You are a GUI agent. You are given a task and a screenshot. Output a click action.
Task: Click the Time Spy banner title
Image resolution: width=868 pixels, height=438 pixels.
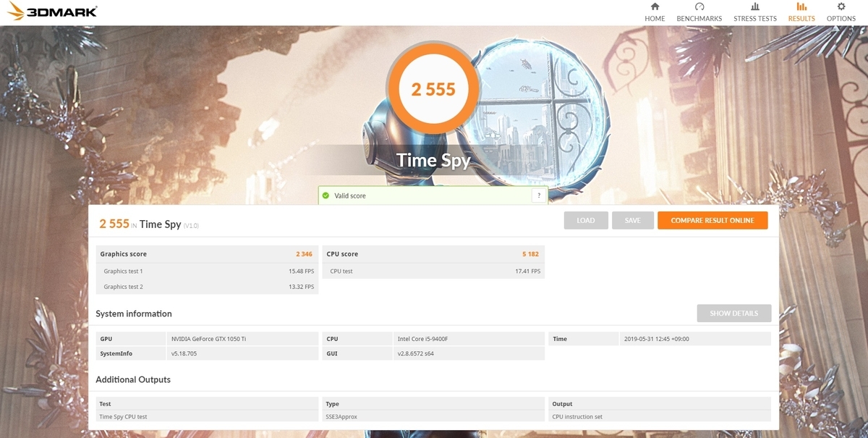[433, 161]
